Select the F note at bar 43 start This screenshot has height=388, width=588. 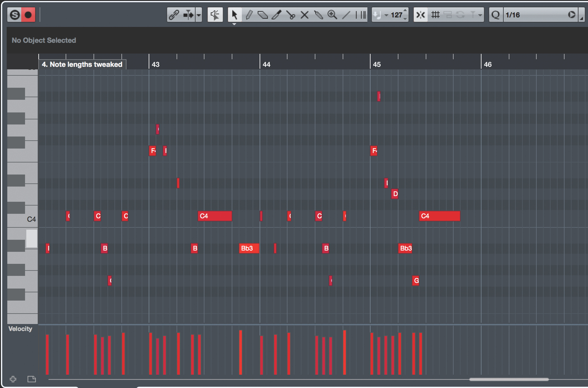click(152, 151)
